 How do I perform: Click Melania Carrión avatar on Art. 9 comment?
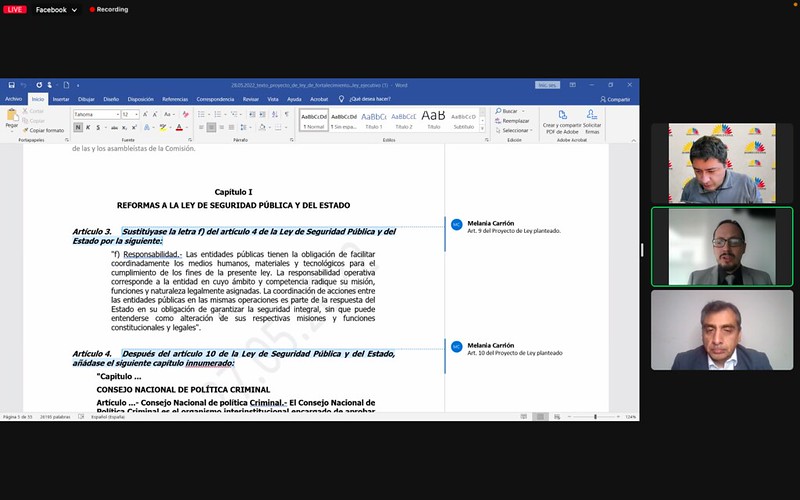pyautogui.click(x=457, y=224)
